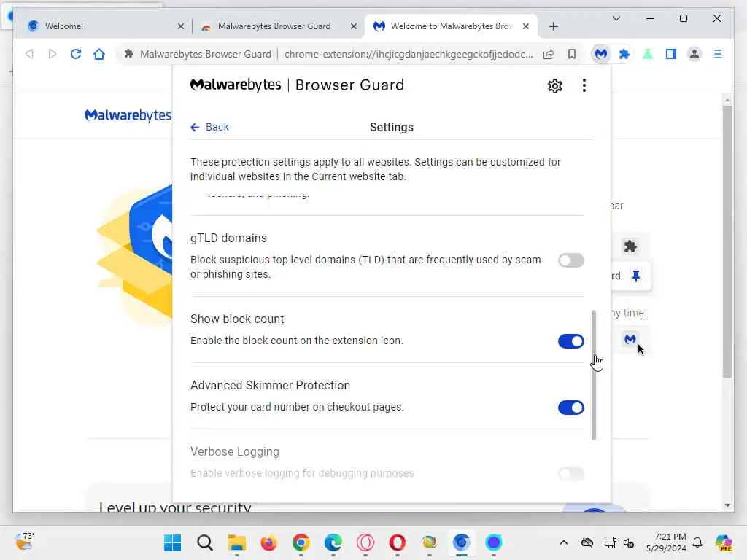Click the forward navigation arrow
The height and width of the screenshot is (560, 747).
pos(53,54)
